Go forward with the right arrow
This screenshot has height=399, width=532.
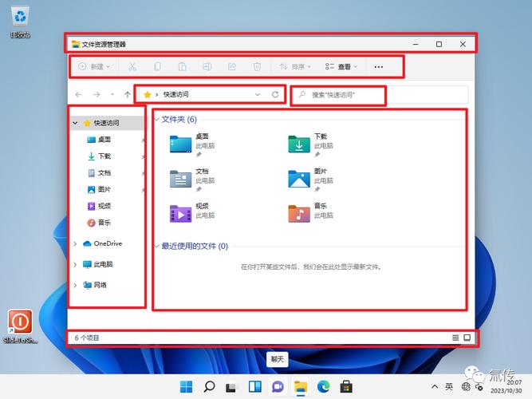[x=97, y=94]
